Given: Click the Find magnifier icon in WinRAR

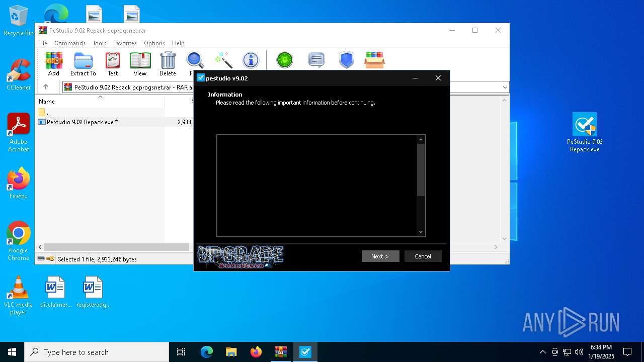Looking at the screenshot, I should pos(195,60).
